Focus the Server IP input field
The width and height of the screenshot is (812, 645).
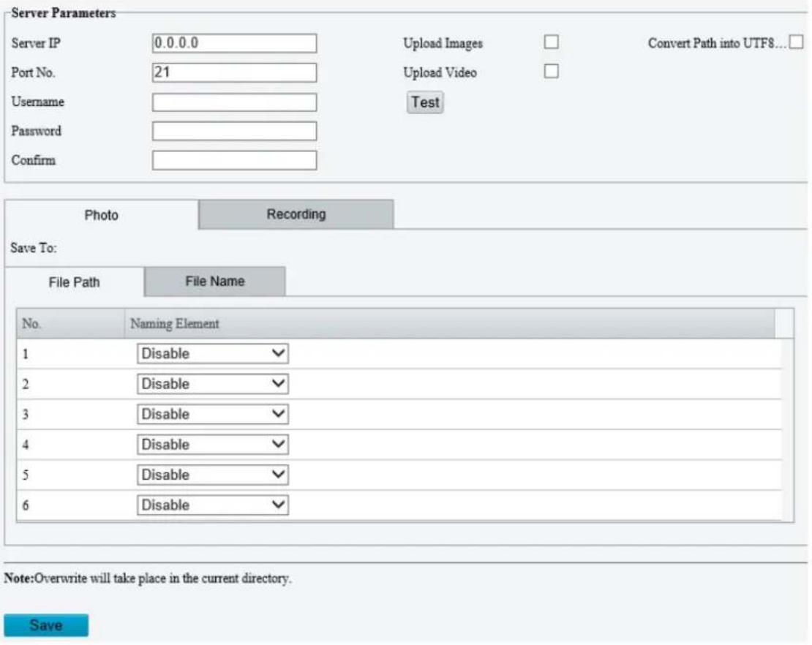(235, 43)
